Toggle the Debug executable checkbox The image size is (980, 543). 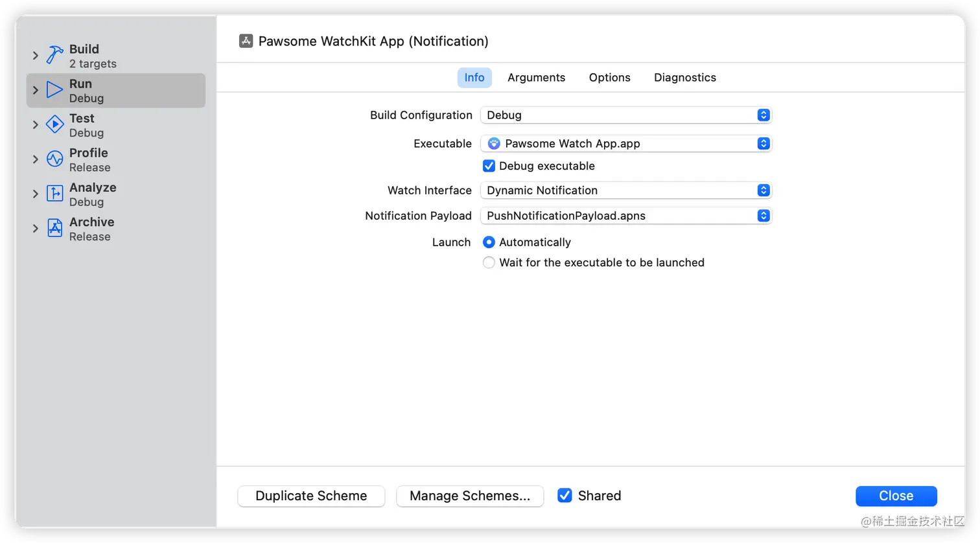489,166
